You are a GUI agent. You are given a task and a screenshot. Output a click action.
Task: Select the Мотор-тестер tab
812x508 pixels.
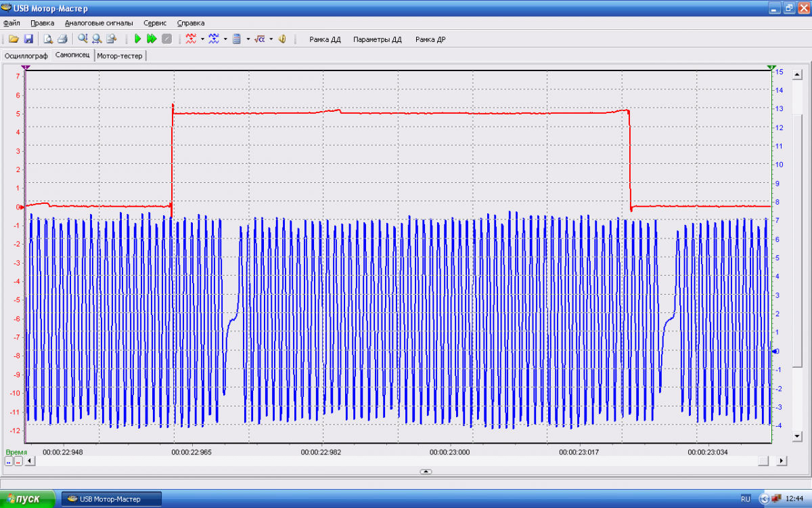coord(120,56)
